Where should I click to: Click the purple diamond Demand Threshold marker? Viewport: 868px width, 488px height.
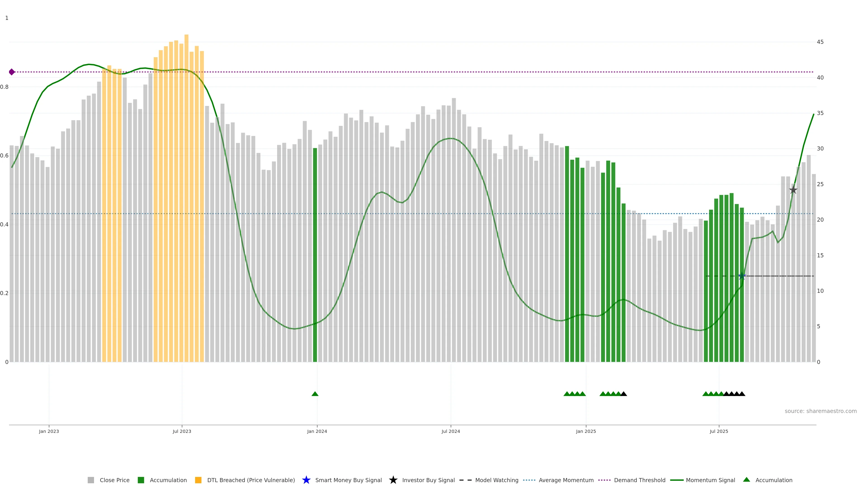click(12, 72)
